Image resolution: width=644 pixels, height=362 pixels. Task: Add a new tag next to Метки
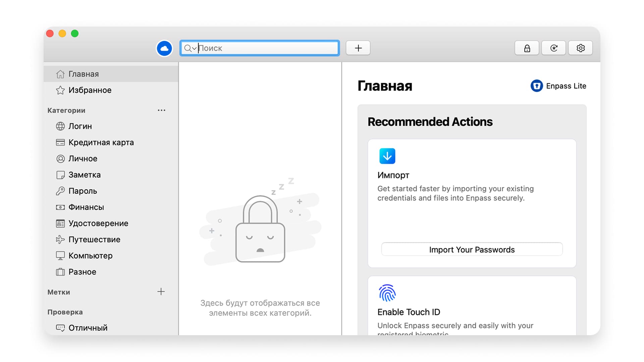[161, 292]
